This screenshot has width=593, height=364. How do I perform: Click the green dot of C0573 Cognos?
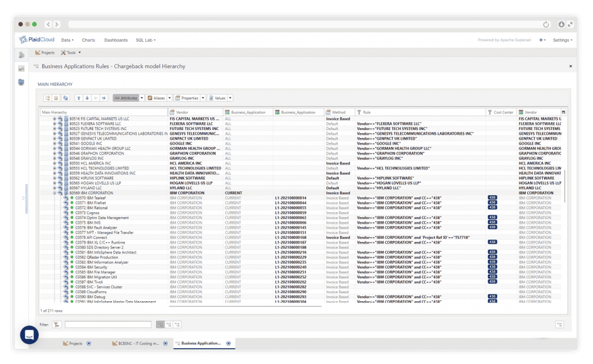[72, 213]
